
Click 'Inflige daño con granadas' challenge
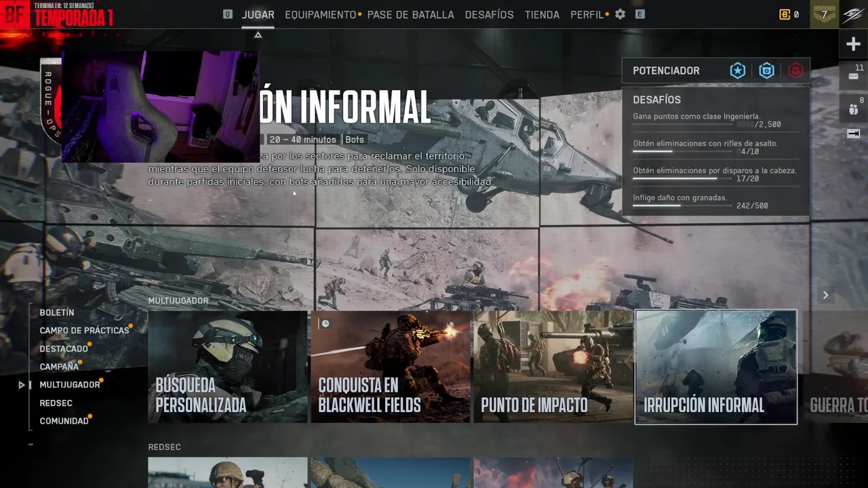[x=679, y=198]
